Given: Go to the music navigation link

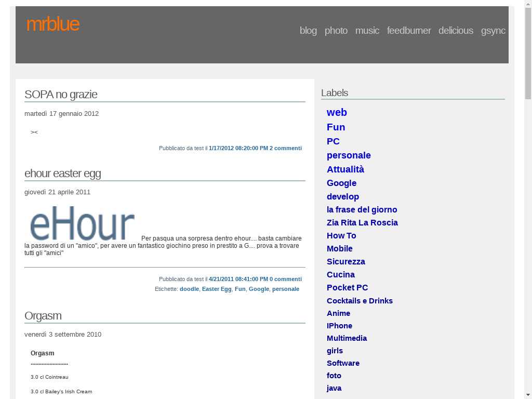Looking at the screenshot, I should click(367, 31).
